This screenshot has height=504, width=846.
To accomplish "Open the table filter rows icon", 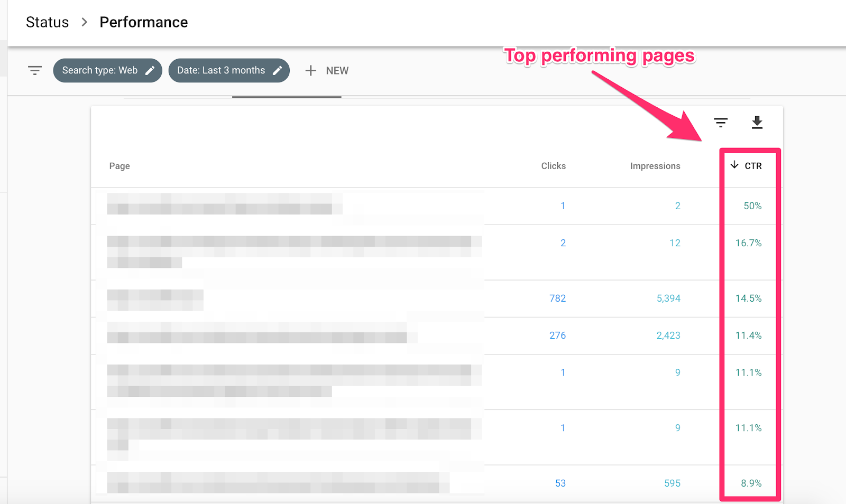I will [721, 123].
